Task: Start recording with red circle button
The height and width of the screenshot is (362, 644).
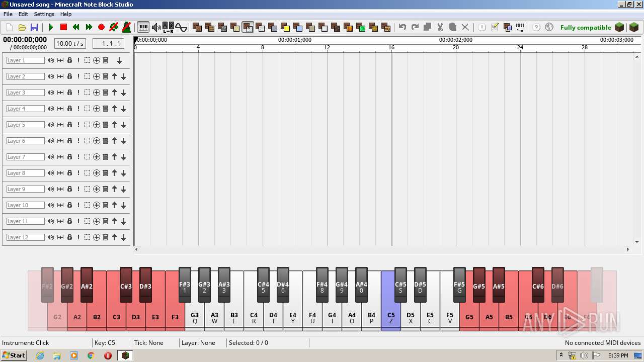Action: [x=101, y=27]
